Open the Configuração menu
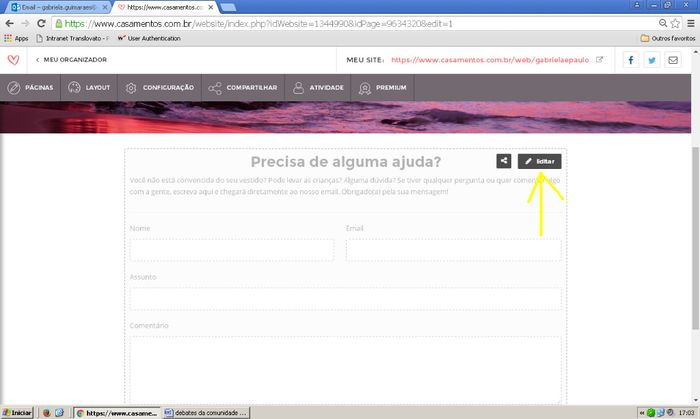The height and width of the screenshot is (419, 700). coord(159,88)
